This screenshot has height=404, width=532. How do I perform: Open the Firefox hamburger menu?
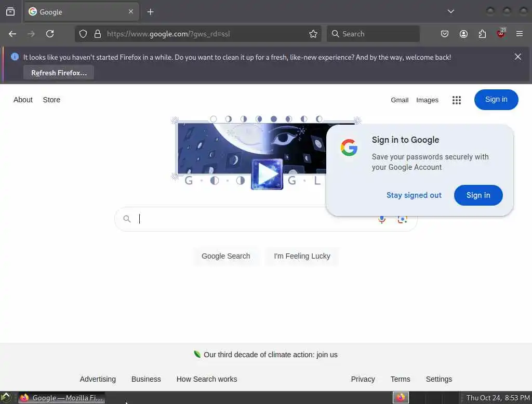click(x=520, y=34)
